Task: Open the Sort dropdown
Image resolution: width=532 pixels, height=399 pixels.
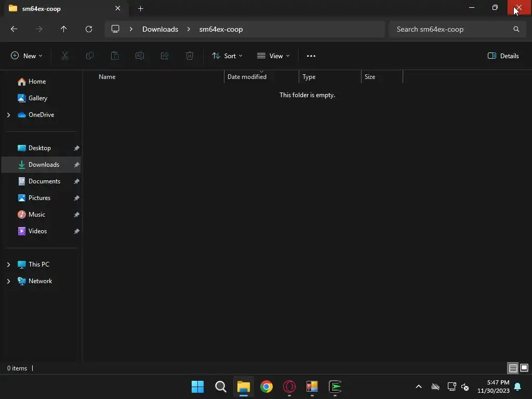Action: pyautogui.click(x=227, y=56)
